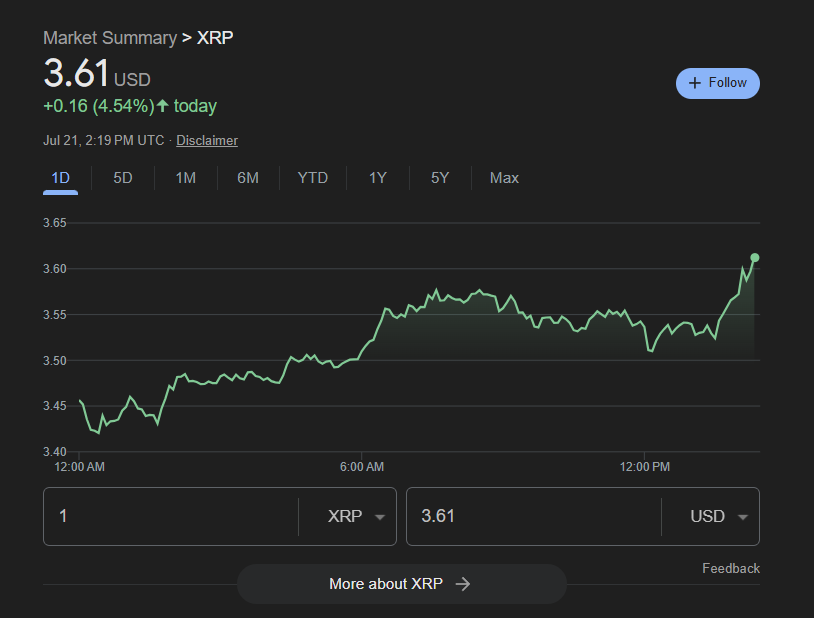Click the 3.65 y-axis label
Screen dimensions: 814x618
click(55, 223)
